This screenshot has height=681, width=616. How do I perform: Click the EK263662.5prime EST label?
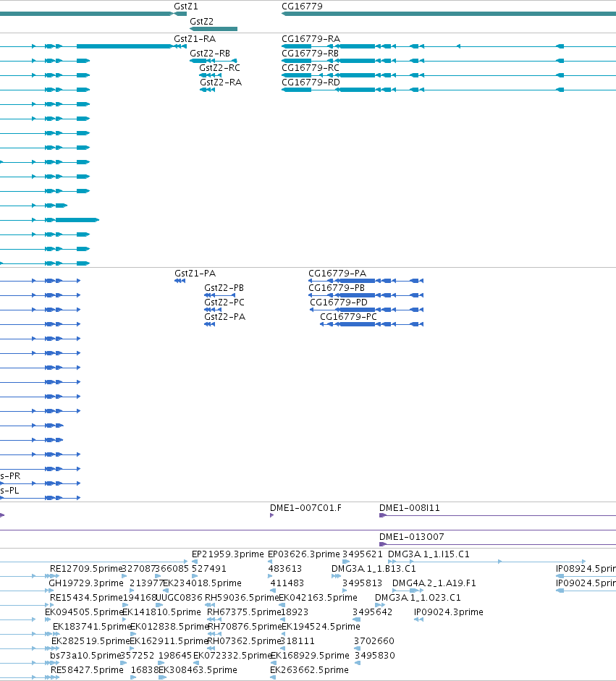[309, 669]
